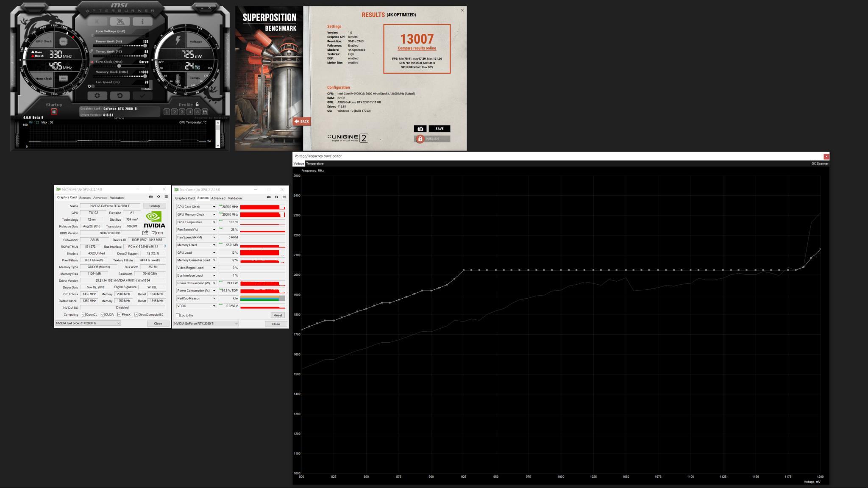The height and width of the screenshot is (488, 868).
Task: Select Afterburner profile slot 5
Action: (197, 112)
